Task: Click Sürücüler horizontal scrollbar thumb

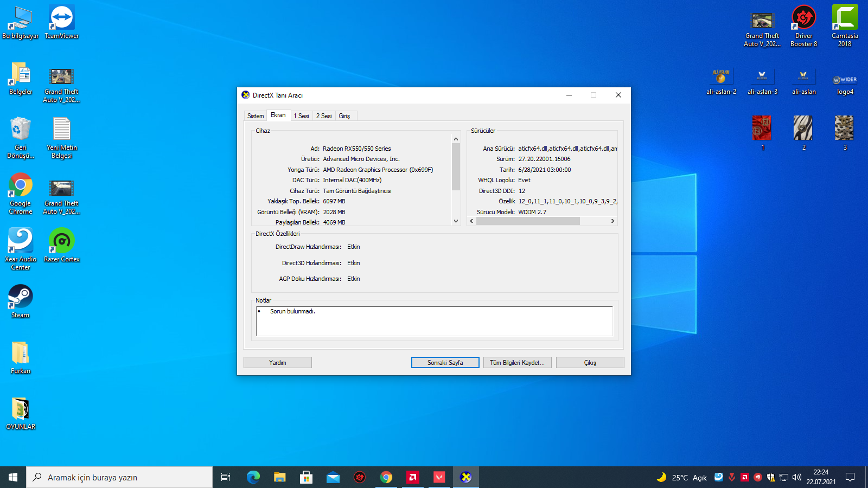Action: [x=528, y=221]
